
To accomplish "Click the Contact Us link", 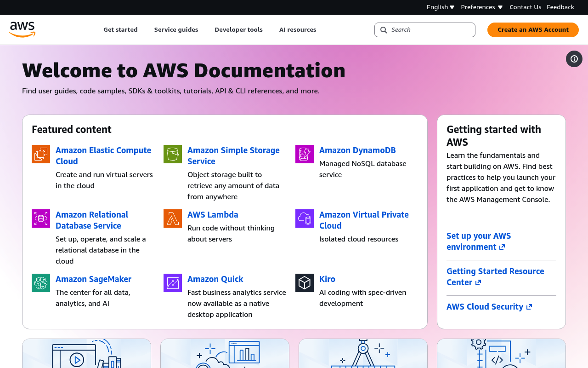I will click(525, 7).
